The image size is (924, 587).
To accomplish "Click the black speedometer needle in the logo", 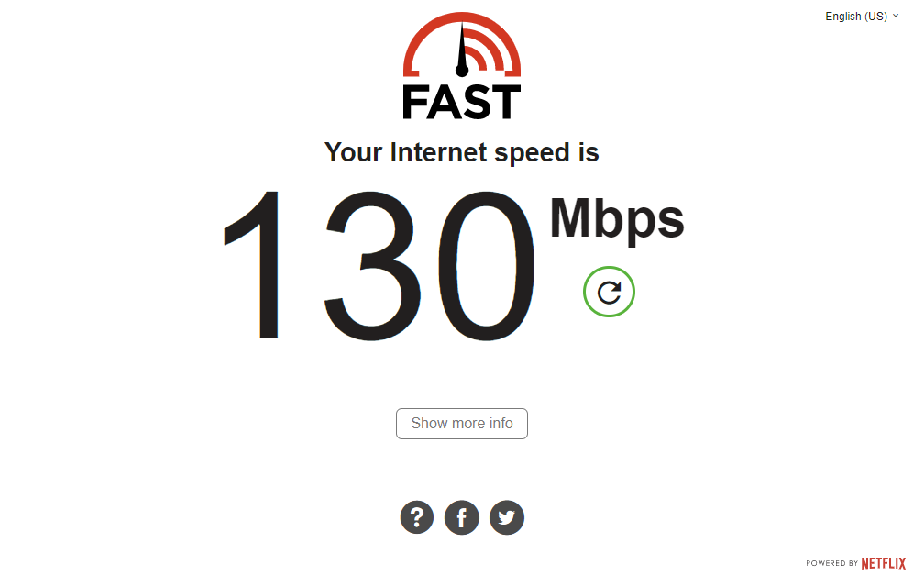I will [x=462, y=50].
